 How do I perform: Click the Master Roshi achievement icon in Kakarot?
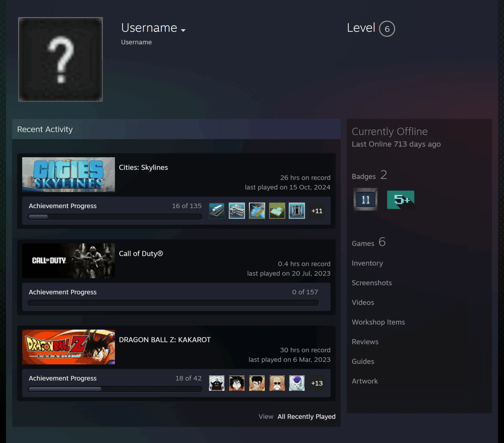[x=277, y=383]
